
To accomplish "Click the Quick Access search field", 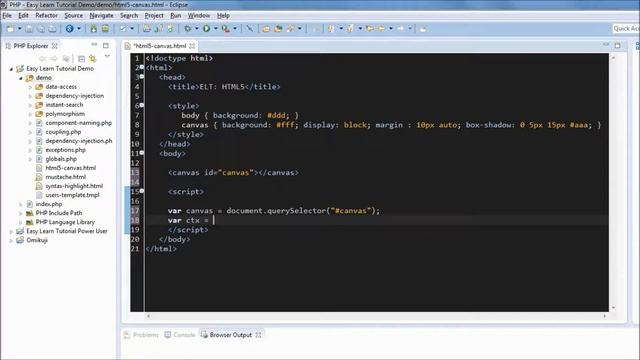I will pos(625,28).
